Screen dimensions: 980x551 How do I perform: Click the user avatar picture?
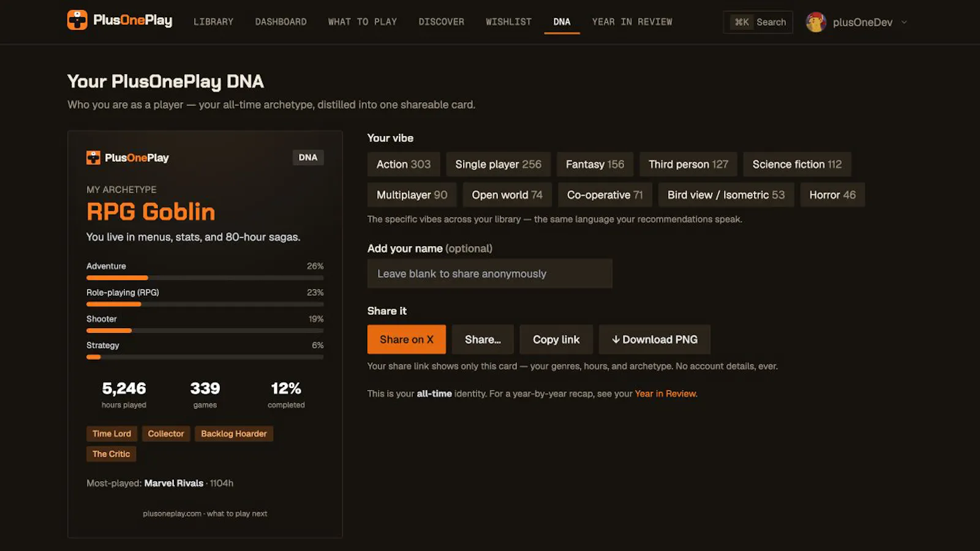(x=816, y=22)
